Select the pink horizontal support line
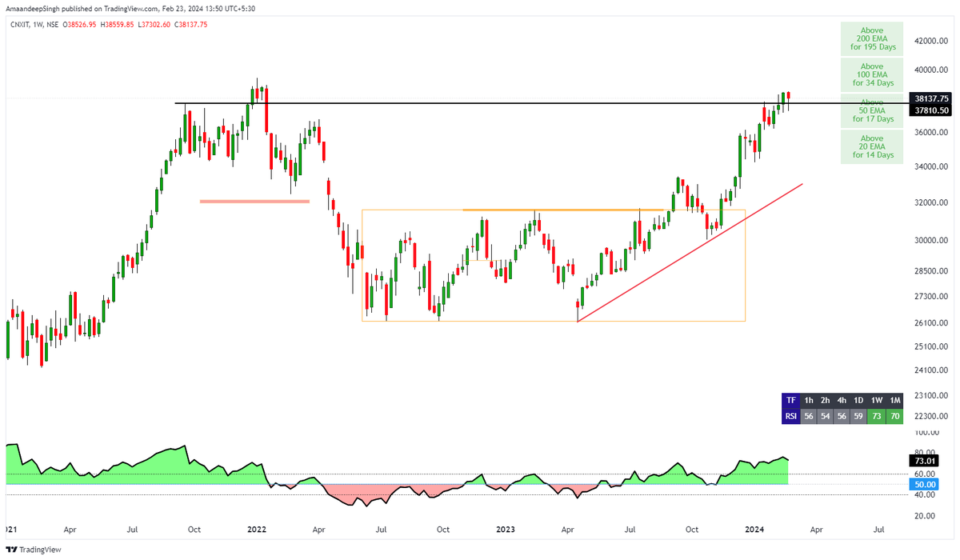The height and width of the screenshot is (560, 960). pos(254,202)
